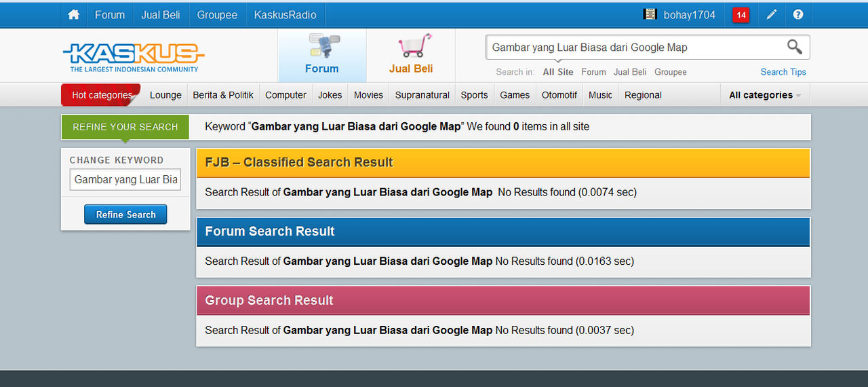The width and height of the screenshot is (868, 387).
Task: Open bohay1704 username link
Action: (689, 14)
